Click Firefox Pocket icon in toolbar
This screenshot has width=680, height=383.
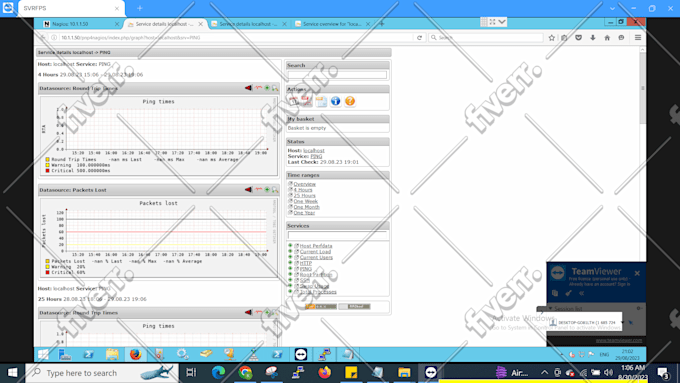point(579,38)
